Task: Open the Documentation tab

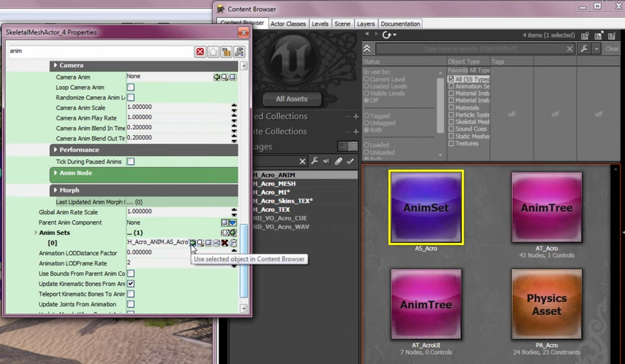Action: pos(400,24)
